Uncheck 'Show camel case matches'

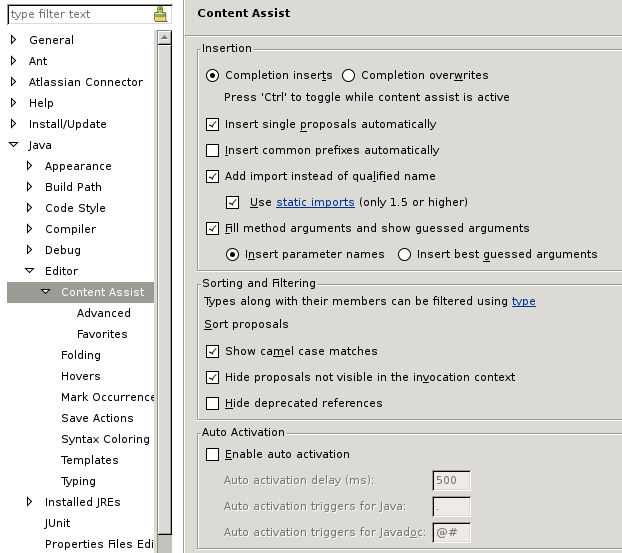point(212,351)
